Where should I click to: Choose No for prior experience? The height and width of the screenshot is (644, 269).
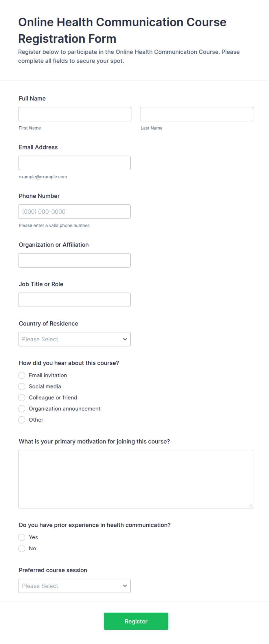22,548
